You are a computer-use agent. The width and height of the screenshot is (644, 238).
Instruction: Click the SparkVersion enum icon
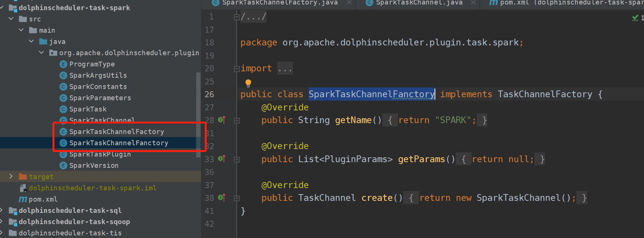(63, 166)
